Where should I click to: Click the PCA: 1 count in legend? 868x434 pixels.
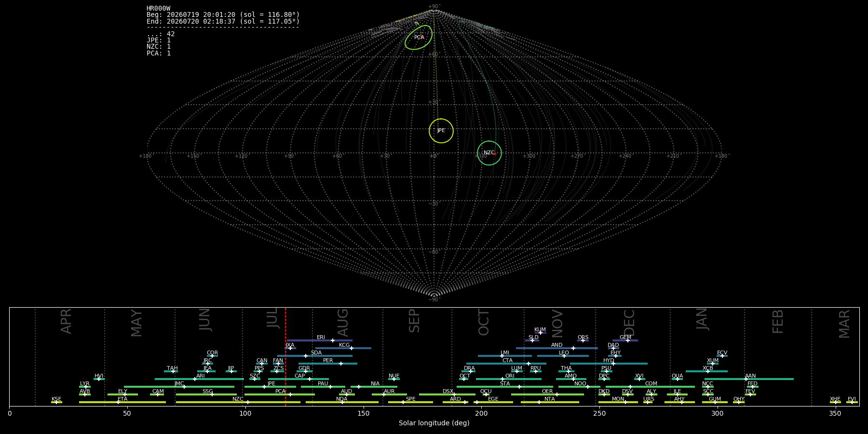pos(159,54)
